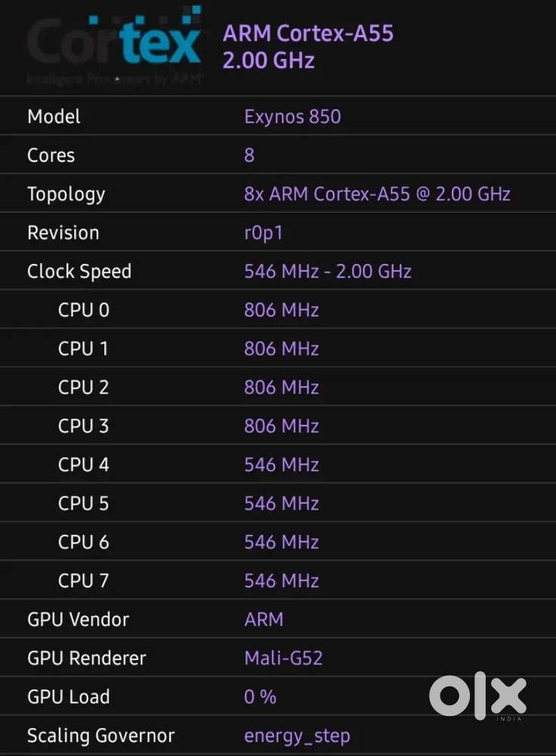Select the 546 MHz - 2.00 GHz range value
Image resolution: width=556 pixels, height=756 pixels.
click(x=328, y=271)
